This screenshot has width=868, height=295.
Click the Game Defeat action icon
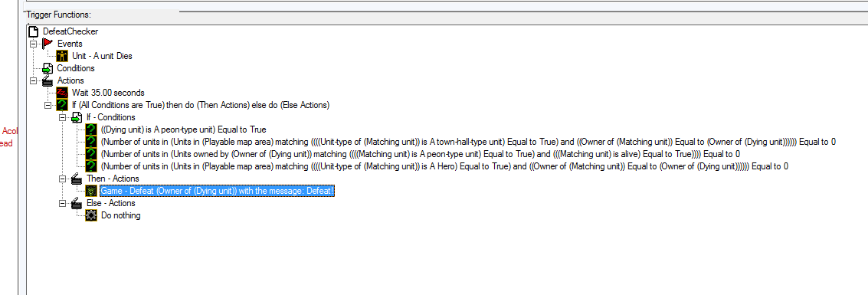[x=91, y=191]
